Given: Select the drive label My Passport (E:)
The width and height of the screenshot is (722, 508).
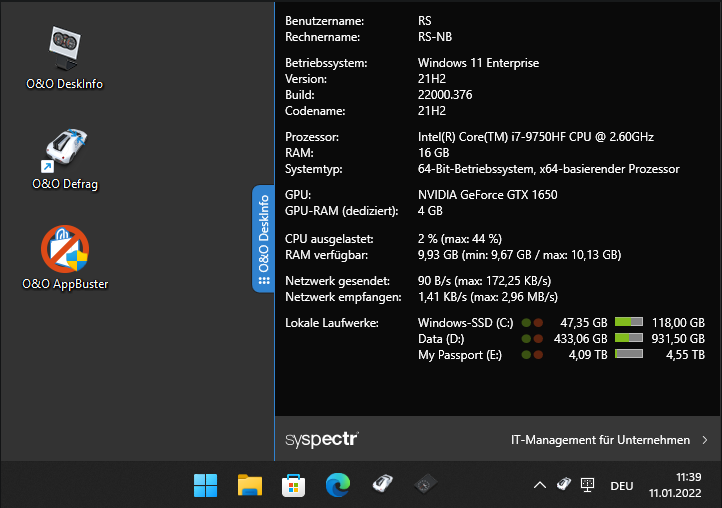Looking at the screenshot, I should pos(460,355).
